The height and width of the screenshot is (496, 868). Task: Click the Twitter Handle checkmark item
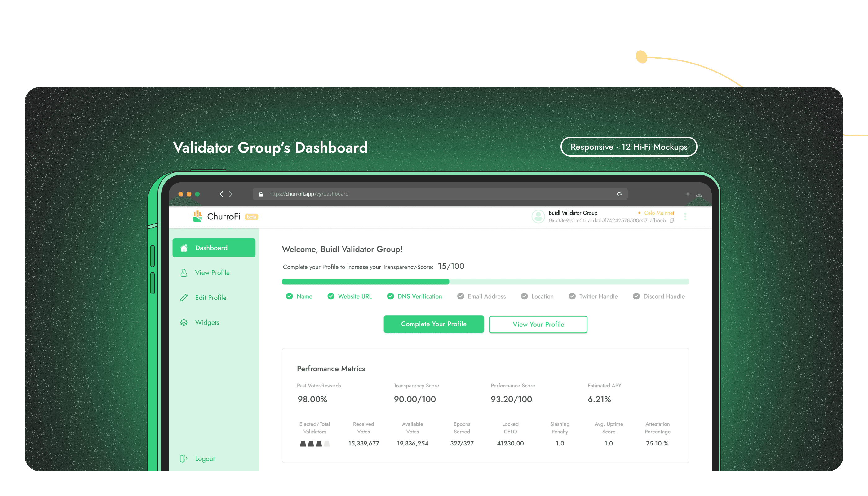[593, 296]
